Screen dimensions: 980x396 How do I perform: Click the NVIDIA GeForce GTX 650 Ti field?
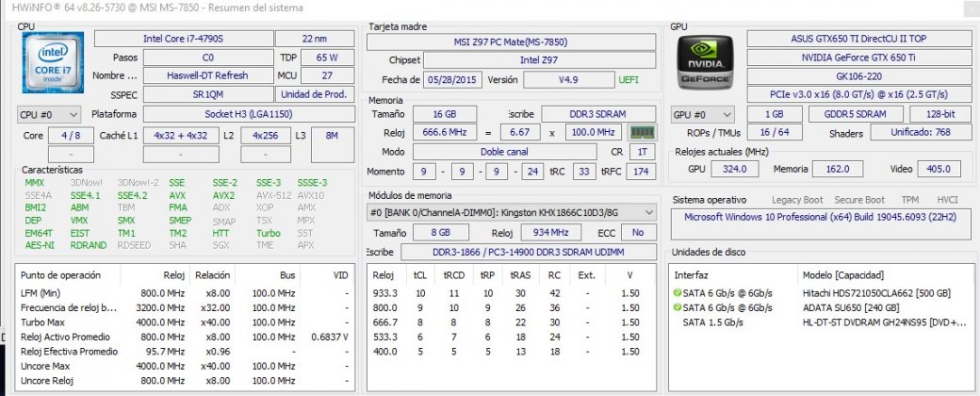coord(857,58)
